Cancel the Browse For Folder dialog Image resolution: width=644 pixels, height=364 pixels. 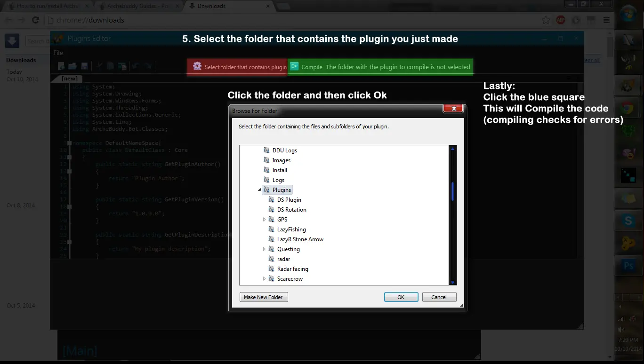(439, 297)
